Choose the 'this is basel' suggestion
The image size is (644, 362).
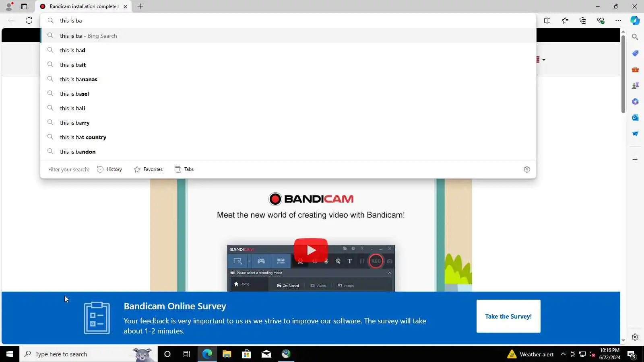[288, 94]
